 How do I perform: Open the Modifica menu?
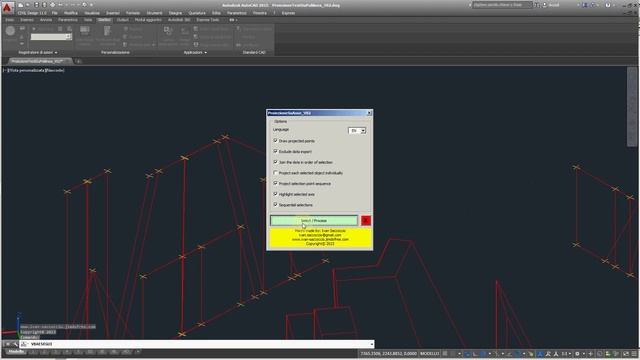click(71, 13)
